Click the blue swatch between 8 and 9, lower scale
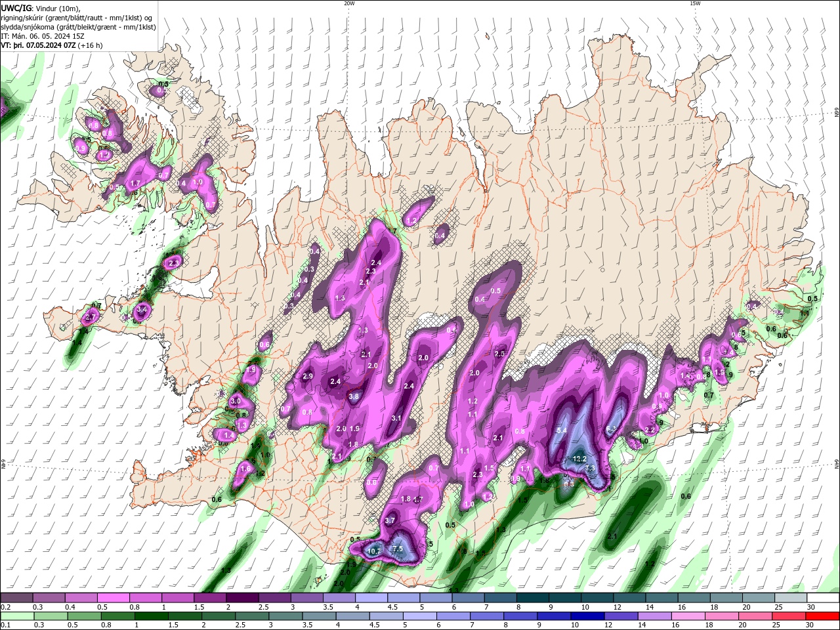The width and height of the screenshot is (840, 630). coord(520,616)
